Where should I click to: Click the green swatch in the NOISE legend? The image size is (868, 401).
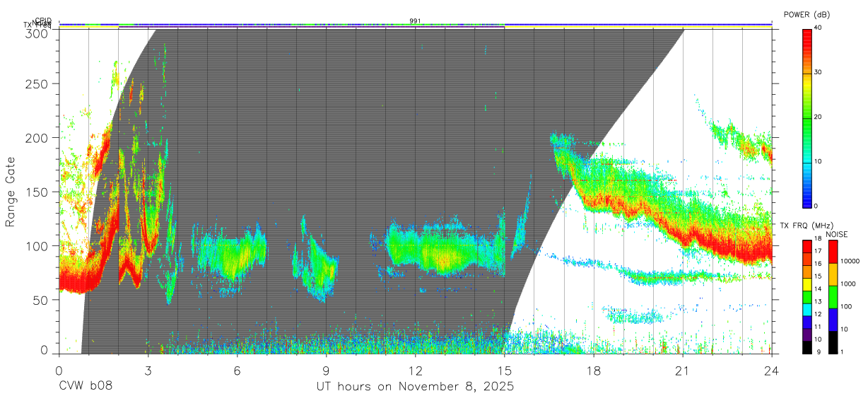tap(832, 297)
